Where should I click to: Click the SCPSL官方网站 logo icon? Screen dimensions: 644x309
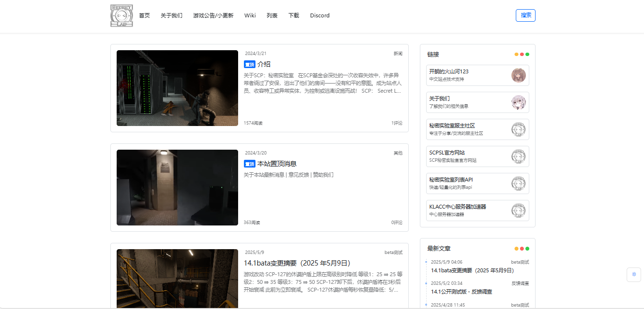519,156
